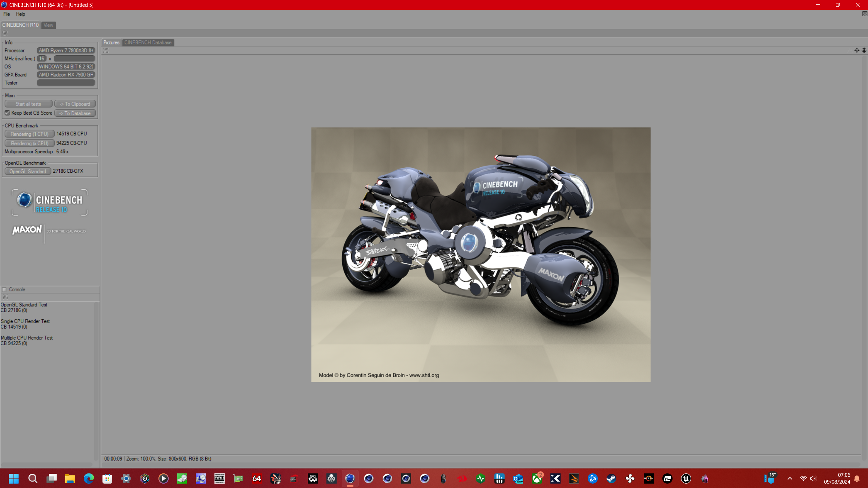868x488 pixels.
Task: Click the down-arrow zoom icon in picture viewer
Action: pos(864,50)
